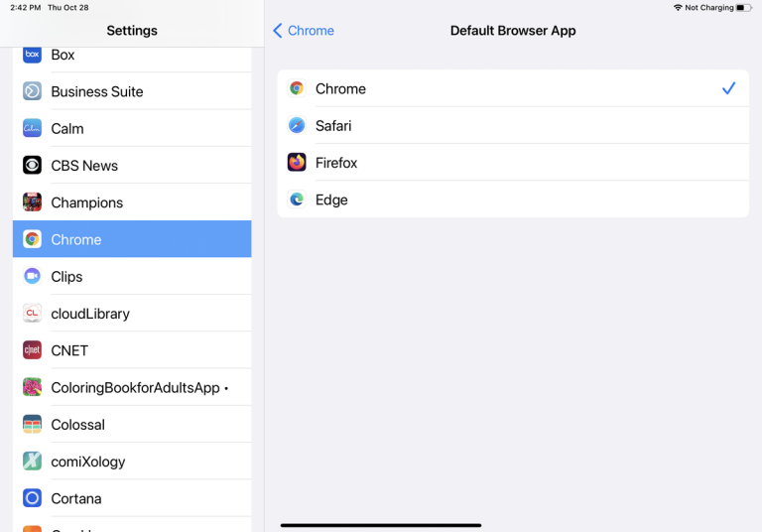
Task: Go back to Chrome settings
Action: tap(304, 31)
